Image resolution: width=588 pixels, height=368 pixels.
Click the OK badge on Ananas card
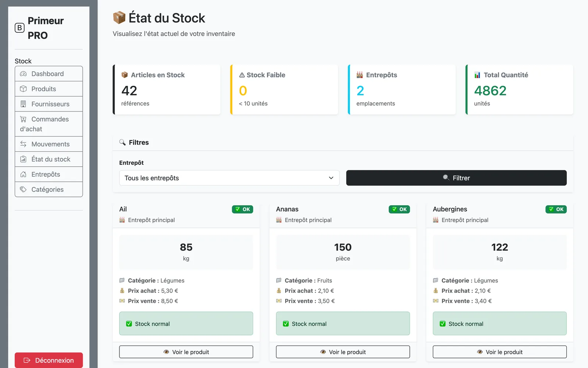tap(399, 209)
